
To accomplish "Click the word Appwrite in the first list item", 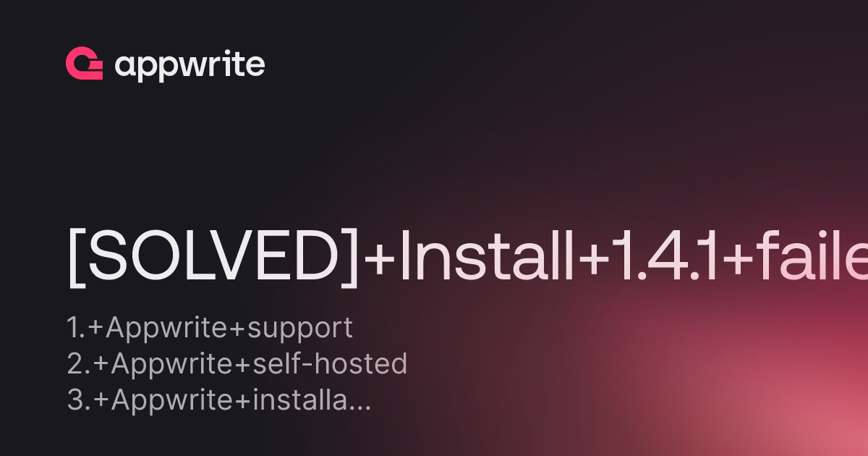I will (x=168, y=329).
